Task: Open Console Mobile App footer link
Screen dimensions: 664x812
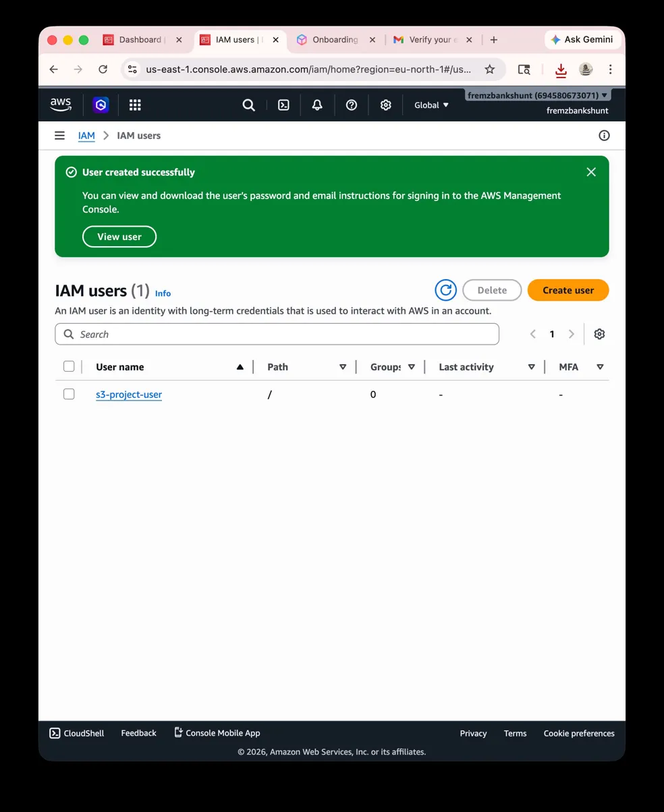Action: (217, 733)
